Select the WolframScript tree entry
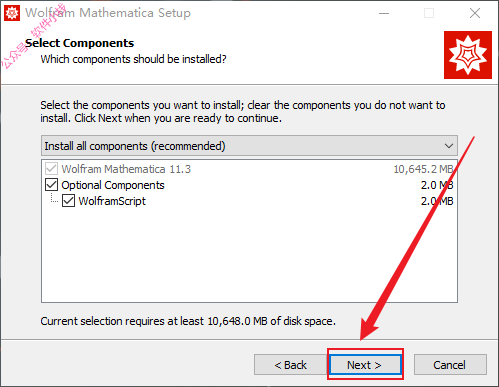This screenshot has width=499, height=387. coord(112,201)
